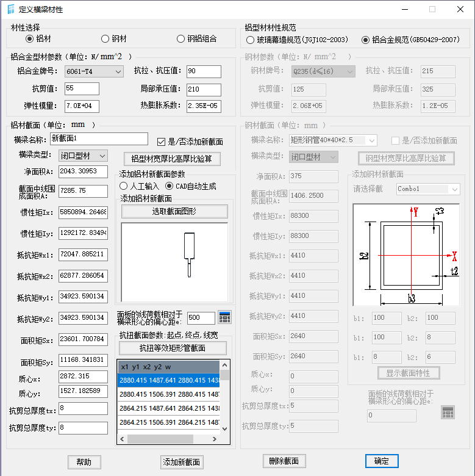
Task: Click the dialog title bar app icon
Action: (x=11, y=9)
